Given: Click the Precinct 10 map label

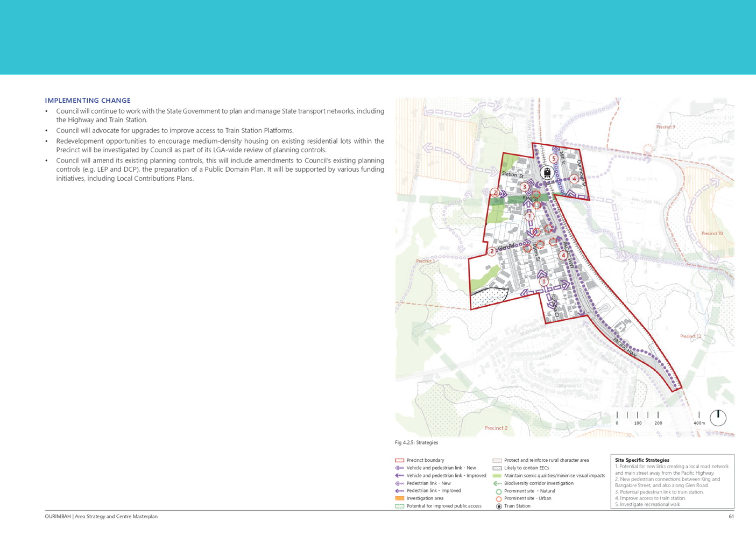Looking at the screenshot, I should (x=712, y=234).
